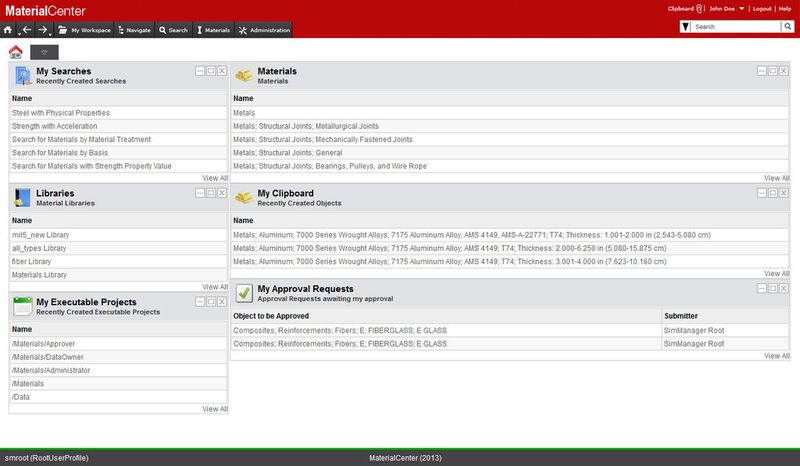Open the search filter dropdown arrow
The image size is (800, 466).
[x=686, y=27]
